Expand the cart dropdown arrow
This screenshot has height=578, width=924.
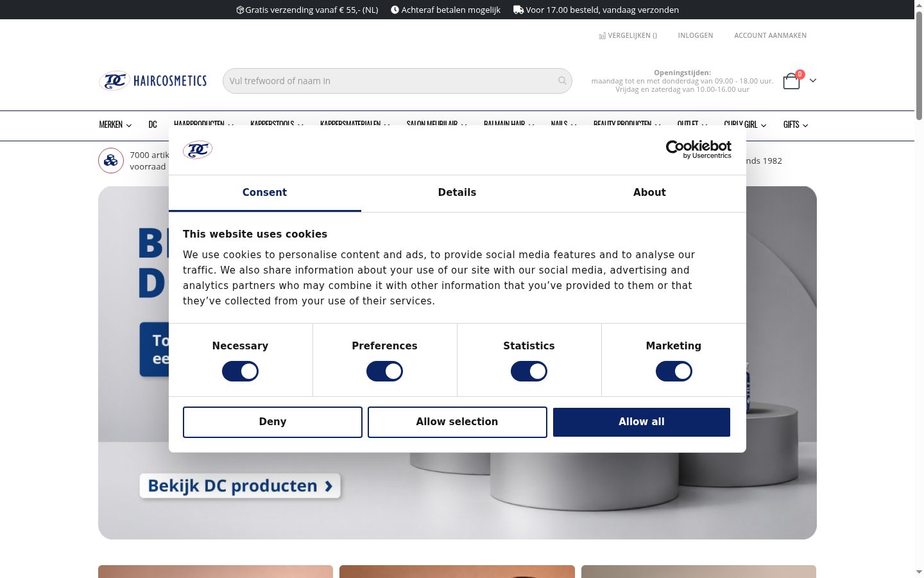pyautogui.click(x=813, y=80)
